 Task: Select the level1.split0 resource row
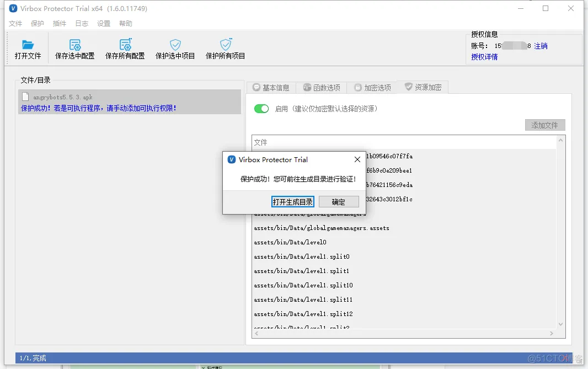click(404, 256)
